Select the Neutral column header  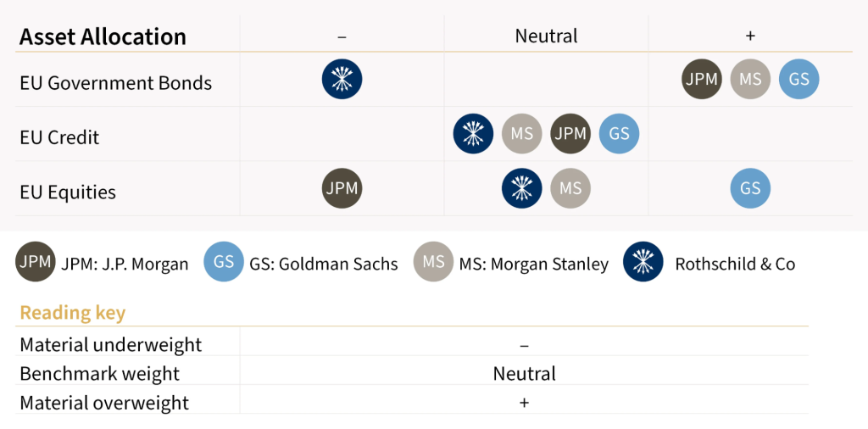[x=546, y=36]
